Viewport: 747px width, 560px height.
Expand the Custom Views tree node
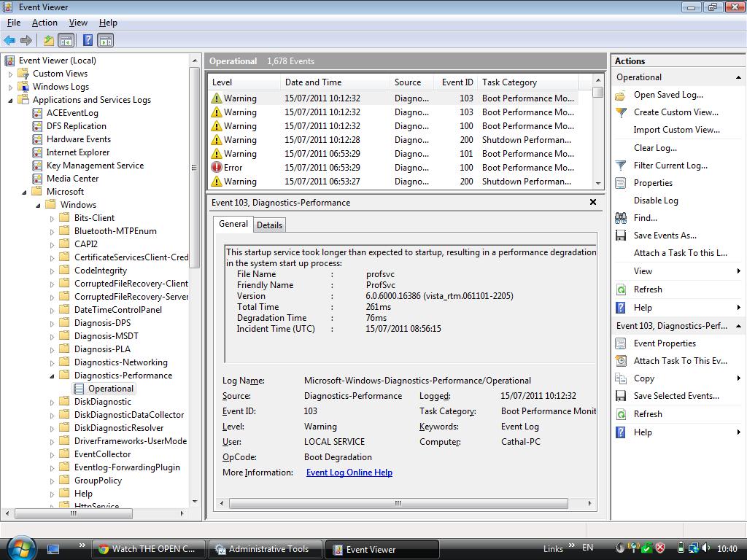(x=10, y=74)
